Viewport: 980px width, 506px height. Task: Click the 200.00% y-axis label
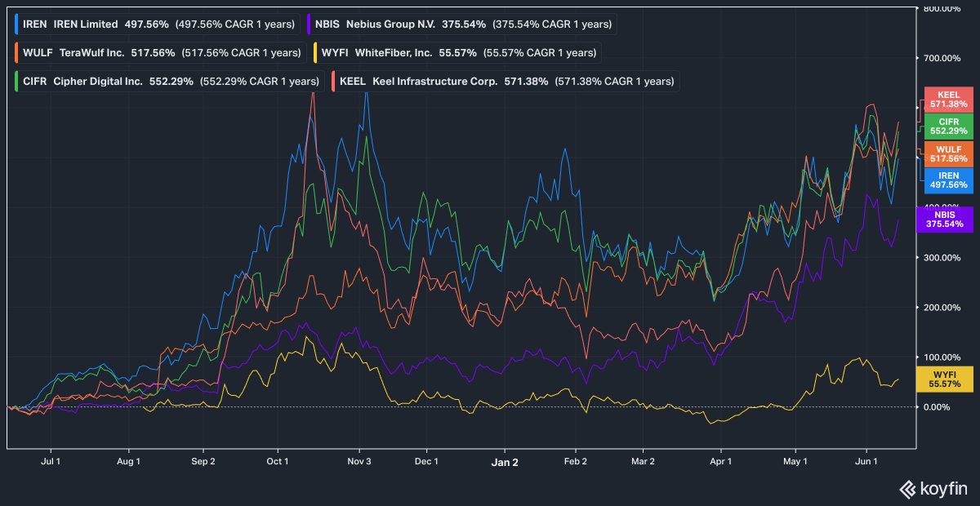942,308
